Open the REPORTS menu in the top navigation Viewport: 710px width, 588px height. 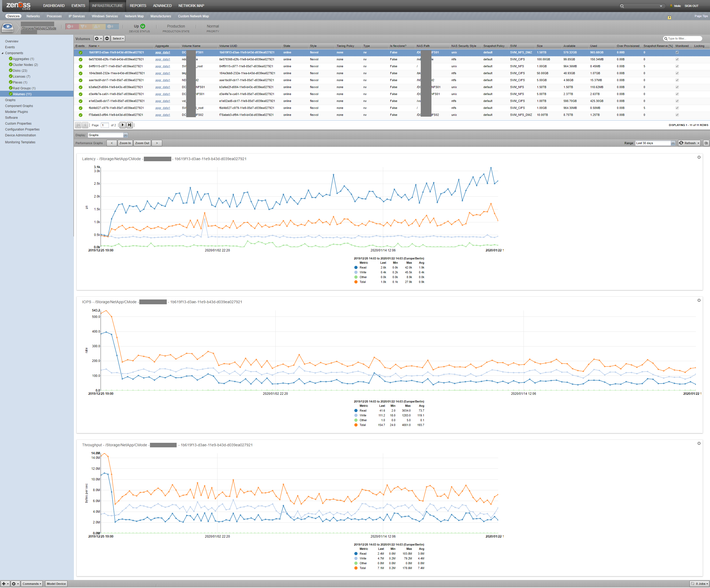(x=138, y=6)
